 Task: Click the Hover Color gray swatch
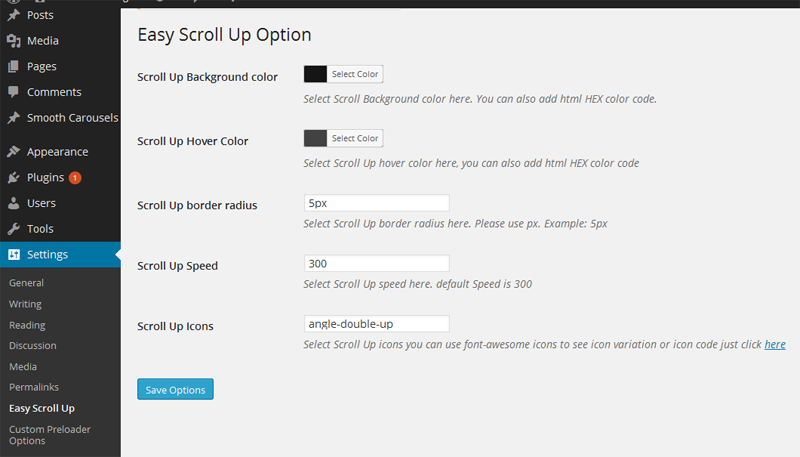click(315, 138)
